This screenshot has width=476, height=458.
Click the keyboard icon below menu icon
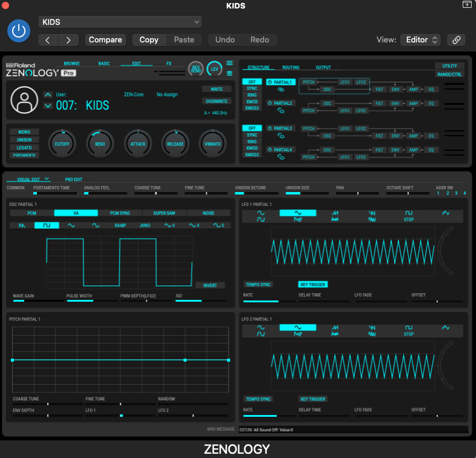(x=229, y=73)
